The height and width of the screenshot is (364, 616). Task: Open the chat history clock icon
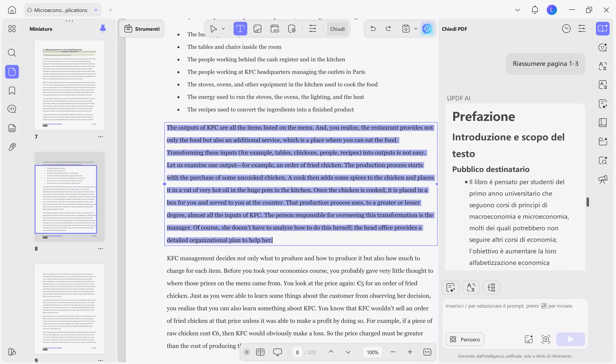click(566, 29)
